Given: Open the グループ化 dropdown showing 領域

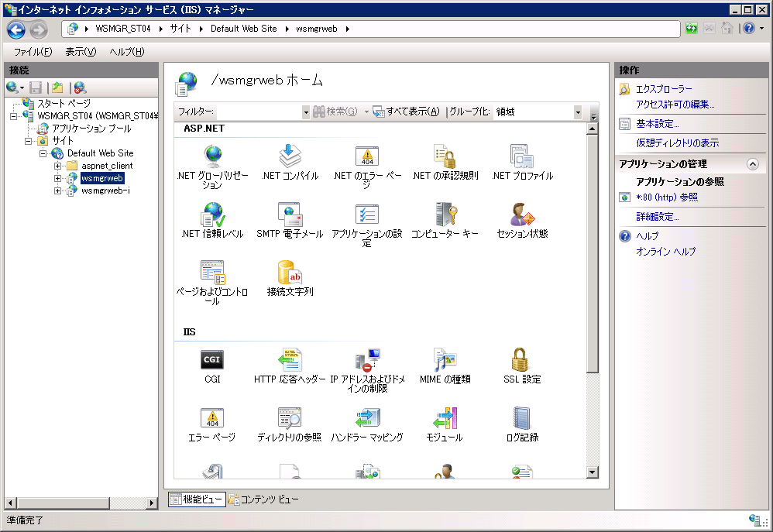Looking at the screenshot, I should click(x=577, y=112).
